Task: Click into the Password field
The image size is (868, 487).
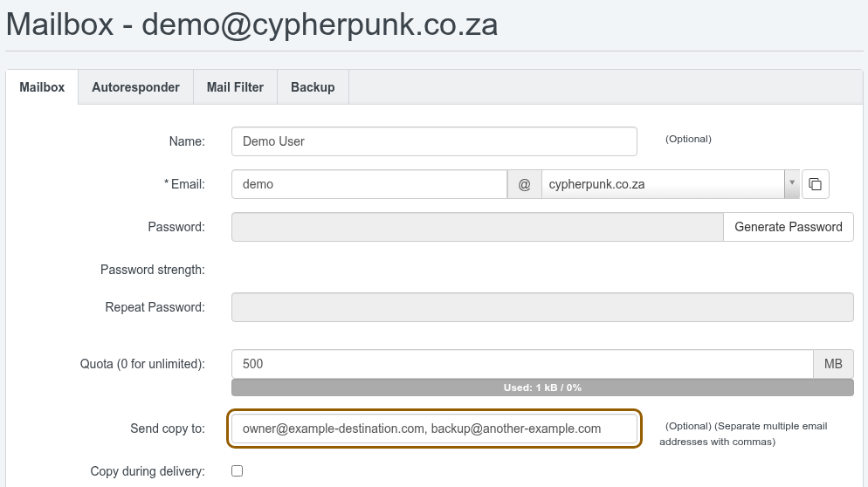Action: tap(477, 227)
